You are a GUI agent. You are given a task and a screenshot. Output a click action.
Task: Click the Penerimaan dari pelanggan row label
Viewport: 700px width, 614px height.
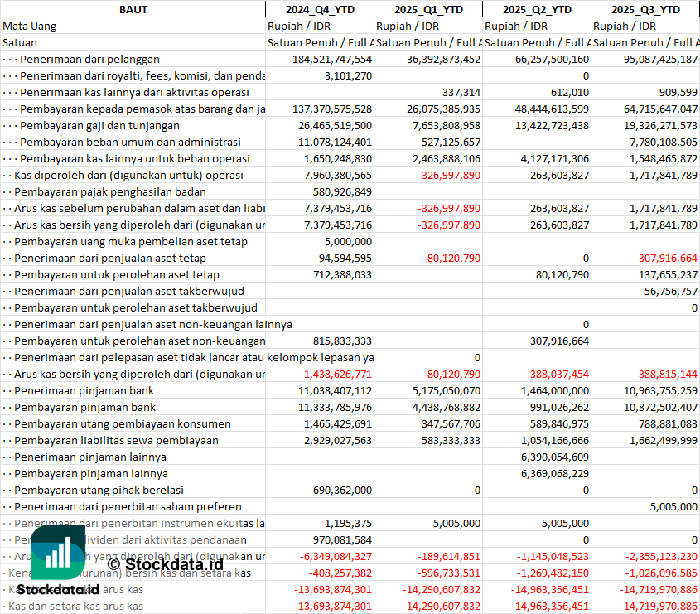pyautogui.click(x=89, y=59)
